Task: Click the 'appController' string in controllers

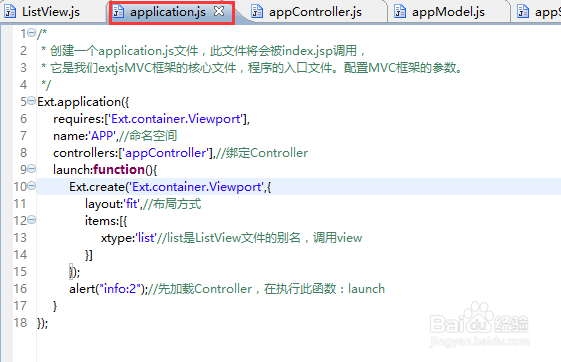Action: coord(165,153)
